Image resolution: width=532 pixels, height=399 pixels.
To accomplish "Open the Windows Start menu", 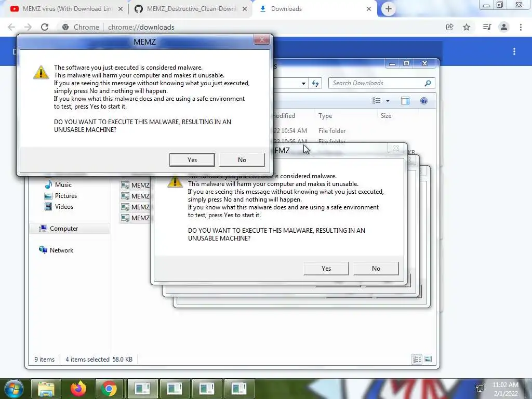I will point(13,389).
